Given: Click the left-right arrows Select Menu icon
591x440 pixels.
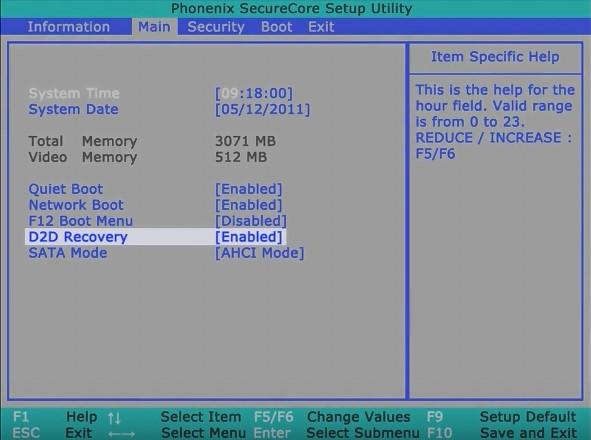Looking at the screenshot, I should coord(121,434).
